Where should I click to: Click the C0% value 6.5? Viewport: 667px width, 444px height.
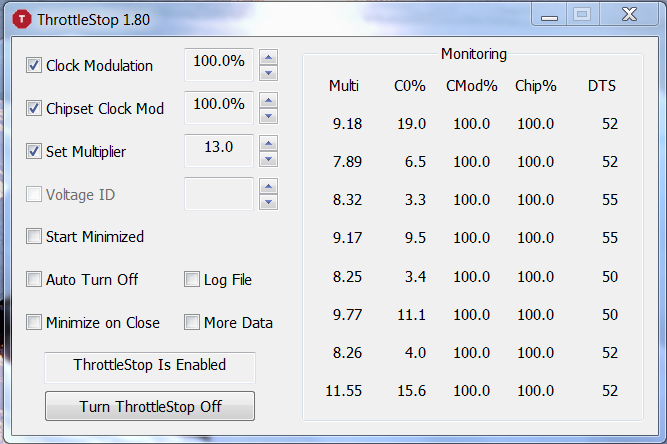(415, 162)
